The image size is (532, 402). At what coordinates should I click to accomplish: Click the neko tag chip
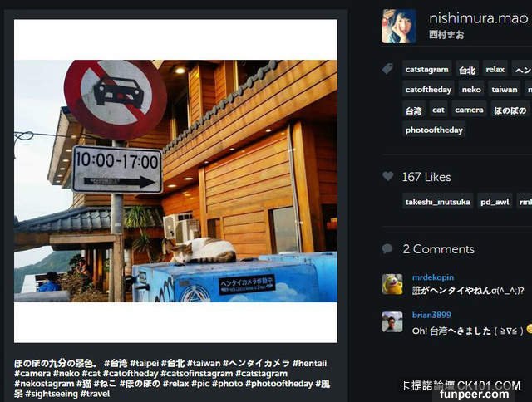(x=471, y=90)
